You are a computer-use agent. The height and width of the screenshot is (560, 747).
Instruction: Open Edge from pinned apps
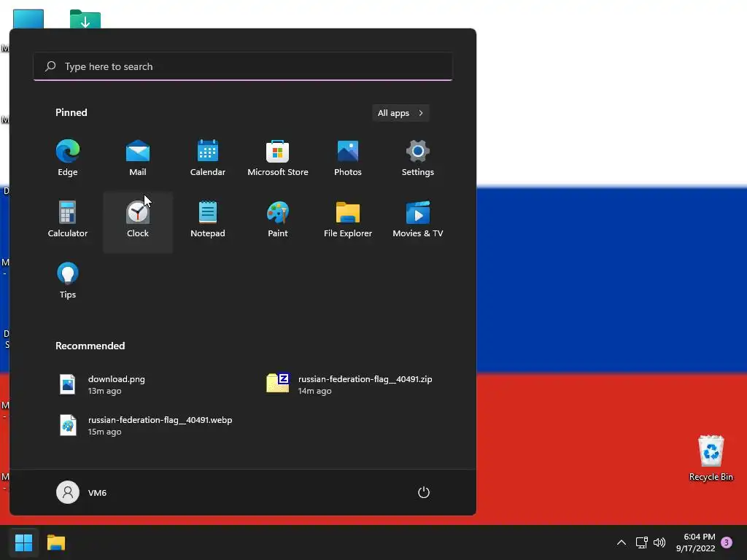(x=68, y=158)
